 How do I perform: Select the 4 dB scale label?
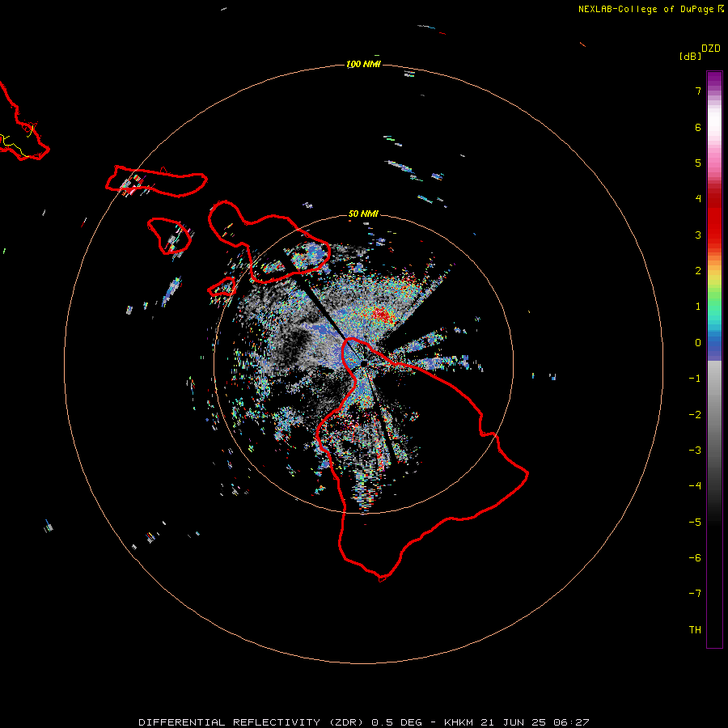pyautogui.click(x=698, y=199)
